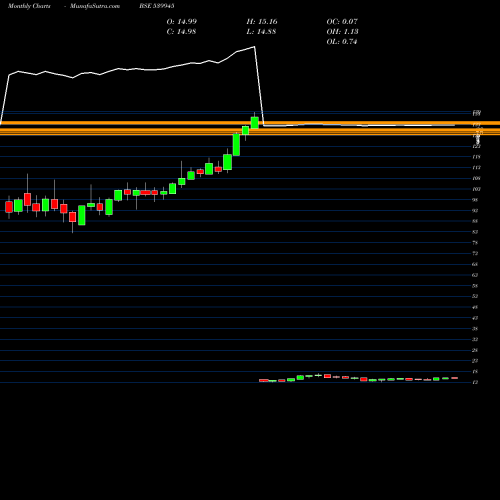The image size is (500, 500).
Task: Click the 122 price axis label
Action: [477, 146]
